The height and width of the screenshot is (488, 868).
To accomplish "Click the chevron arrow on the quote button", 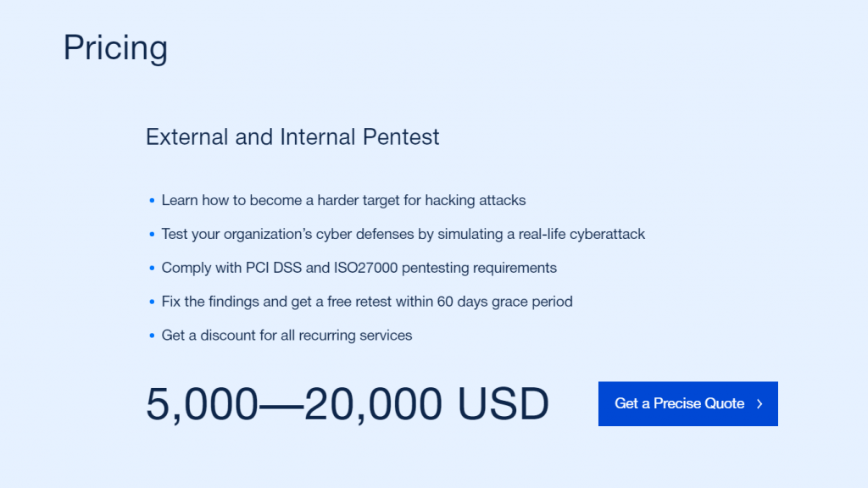I will 760,404.
